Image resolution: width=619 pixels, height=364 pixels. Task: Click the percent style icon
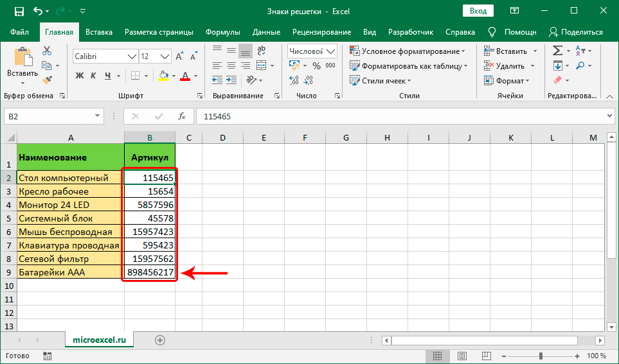tap(316, 65)
